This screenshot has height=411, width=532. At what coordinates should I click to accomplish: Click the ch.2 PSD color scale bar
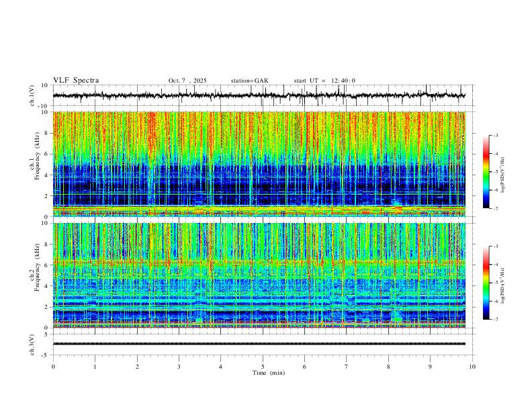(486, 283)
